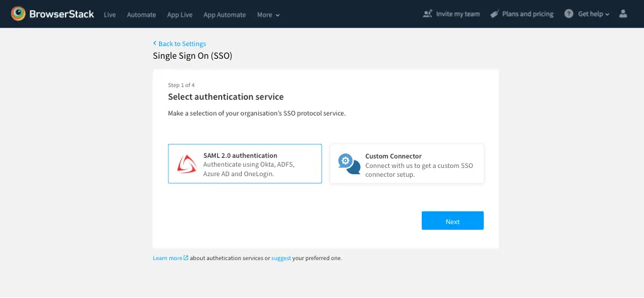Click the Plans and pricing tag icon

click(x=494, y=14)
